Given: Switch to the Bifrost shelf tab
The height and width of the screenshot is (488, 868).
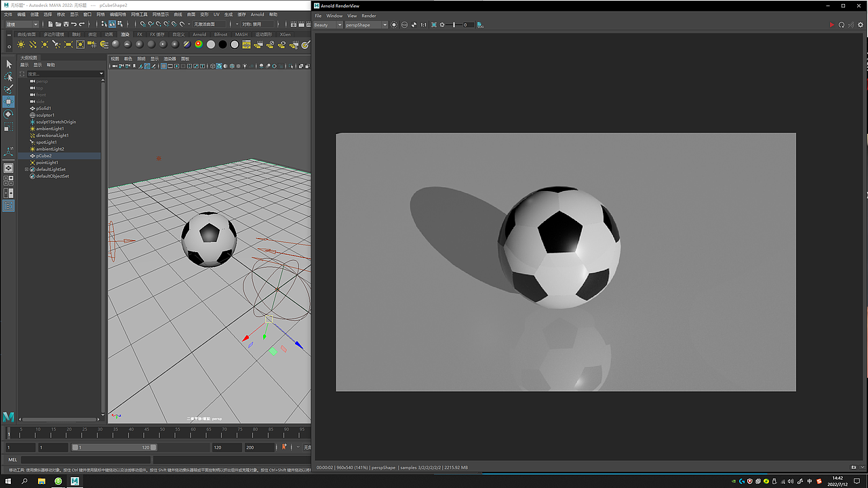Looking at the screenshot, I should 220,34.
